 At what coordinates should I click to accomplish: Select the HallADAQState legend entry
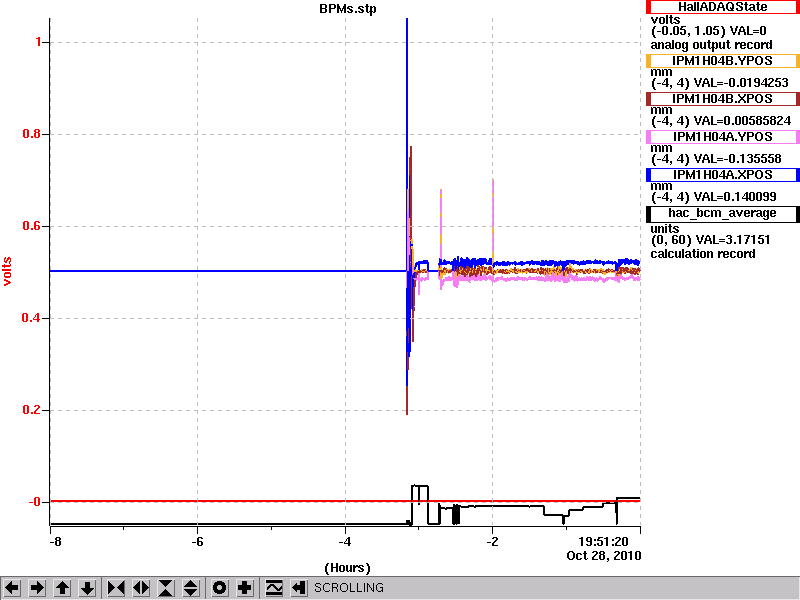point(722,7)
